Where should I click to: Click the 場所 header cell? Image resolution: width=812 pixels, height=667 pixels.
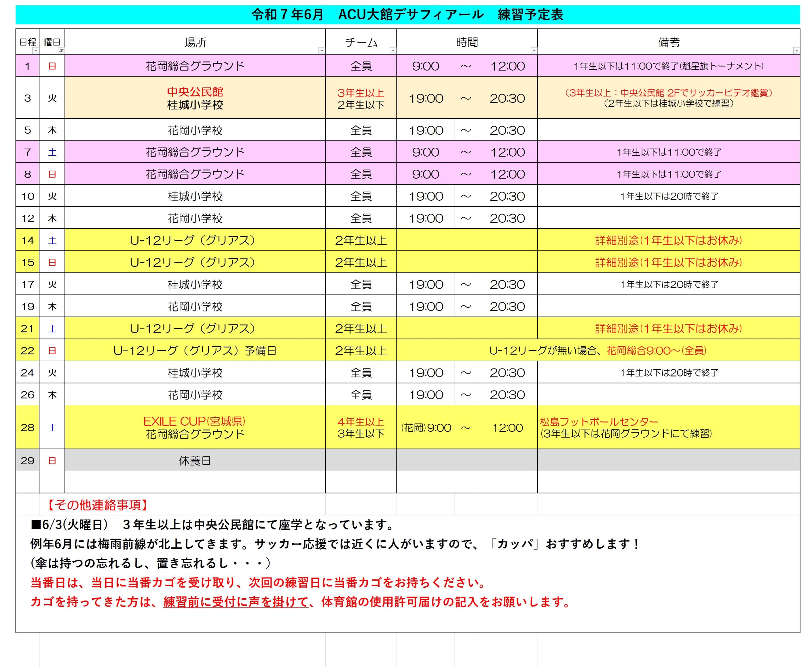[195, 42]
